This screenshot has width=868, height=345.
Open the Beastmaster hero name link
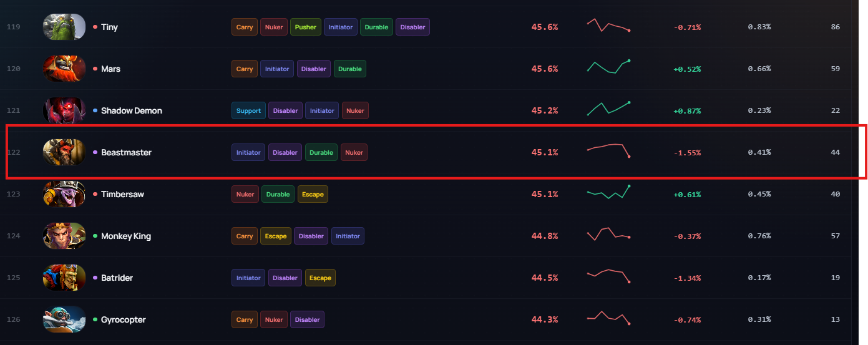[x=126, y=152]
